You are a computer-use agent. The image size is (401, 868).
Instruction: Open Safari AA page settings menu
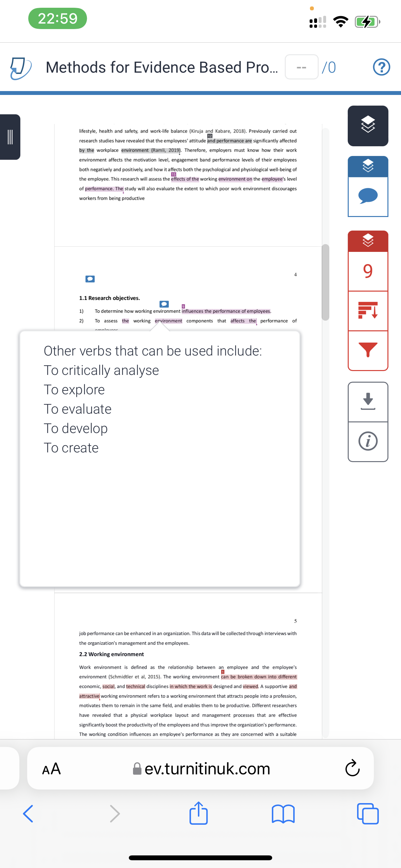tap(51, 768)
